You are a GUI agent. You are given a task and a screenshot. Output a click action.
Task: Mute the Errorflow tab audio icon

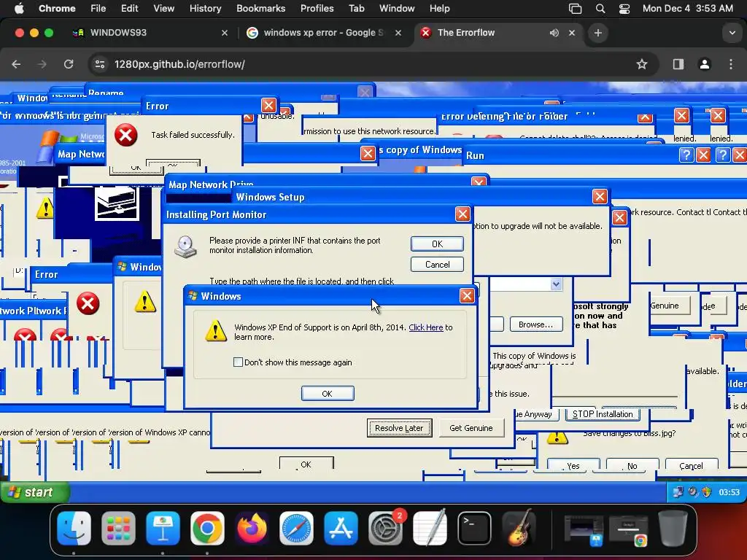[x=554, y=33]
